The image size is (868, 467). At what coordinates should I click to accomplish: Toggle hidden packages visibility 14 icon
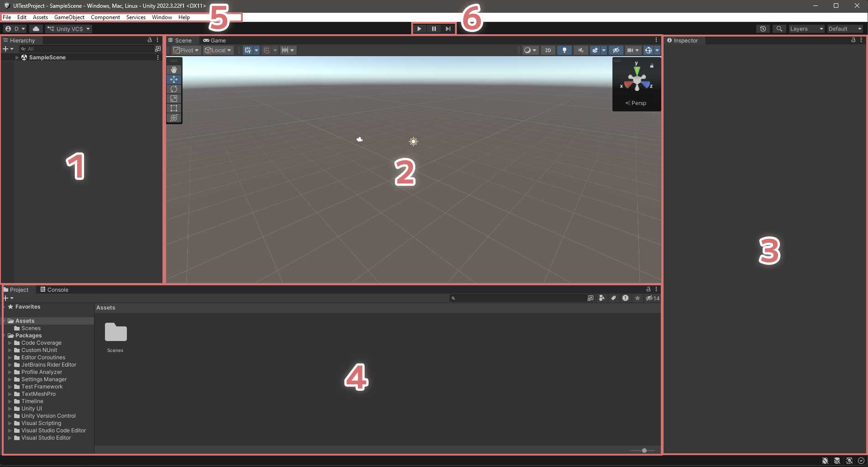(x=653, y=298)
